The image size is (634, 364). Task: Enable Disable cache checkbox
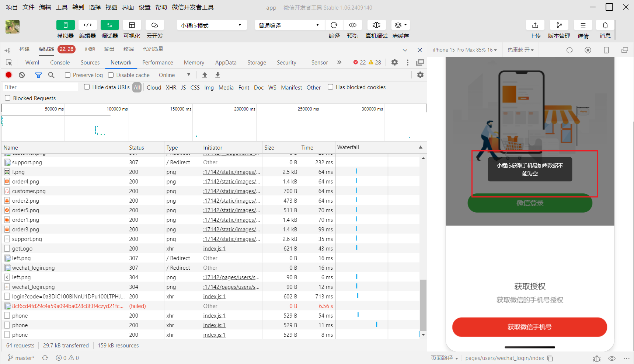111,75
